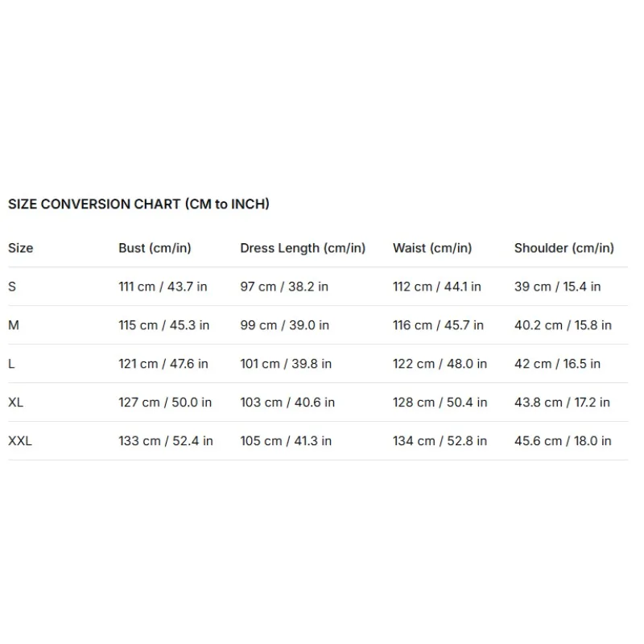Click the 112 cm / 44.1 in waist cell

click(x=437, y=287)
